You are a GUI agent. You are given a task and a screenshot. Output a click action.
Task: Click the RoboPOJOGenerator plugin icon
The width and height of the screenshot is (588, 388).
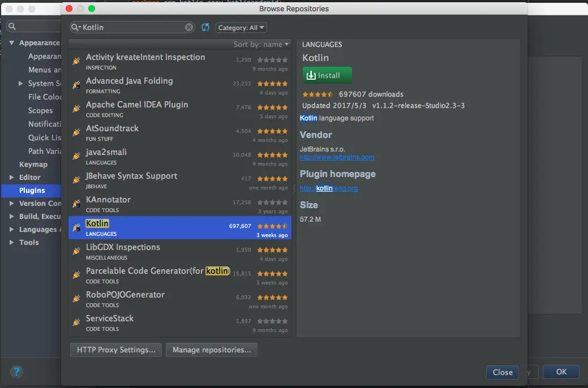point(76,299)
